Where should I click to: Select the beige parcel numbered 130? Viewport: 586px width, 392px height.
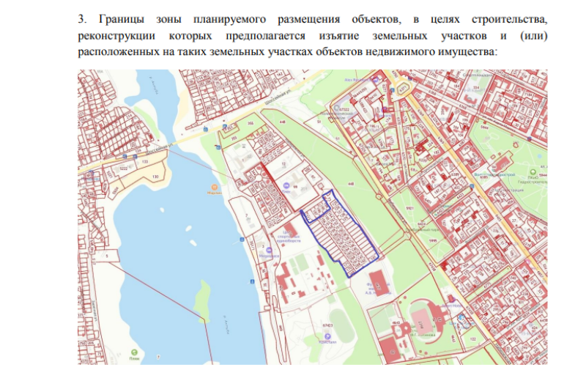(156, 177)
